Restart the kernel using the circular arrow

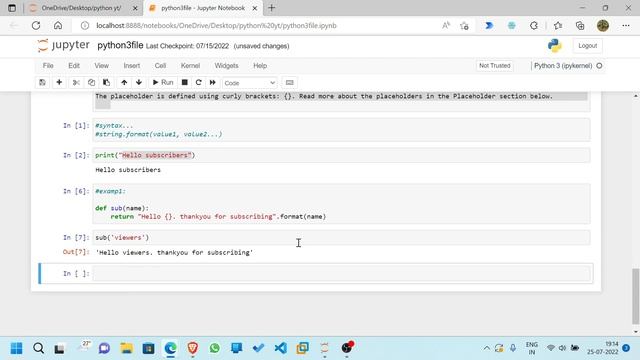[199, 82]
